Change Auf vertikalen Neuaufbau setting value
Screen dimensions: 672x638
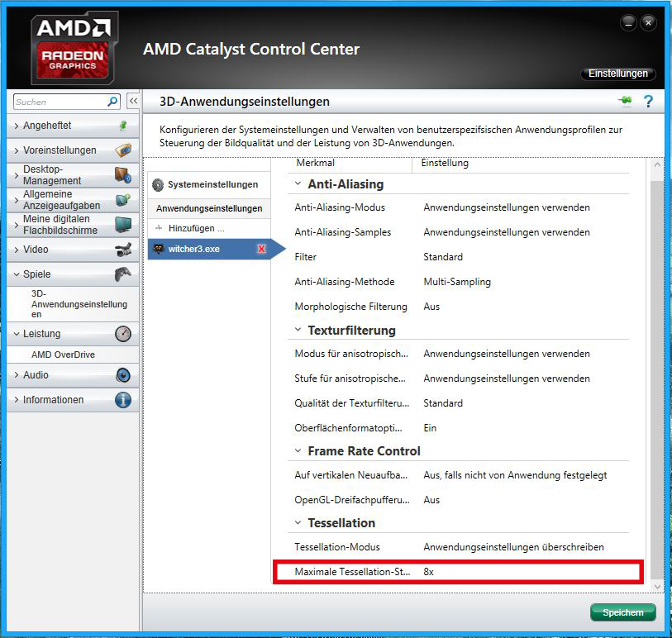pyautogui.click(x=515, y=475)
